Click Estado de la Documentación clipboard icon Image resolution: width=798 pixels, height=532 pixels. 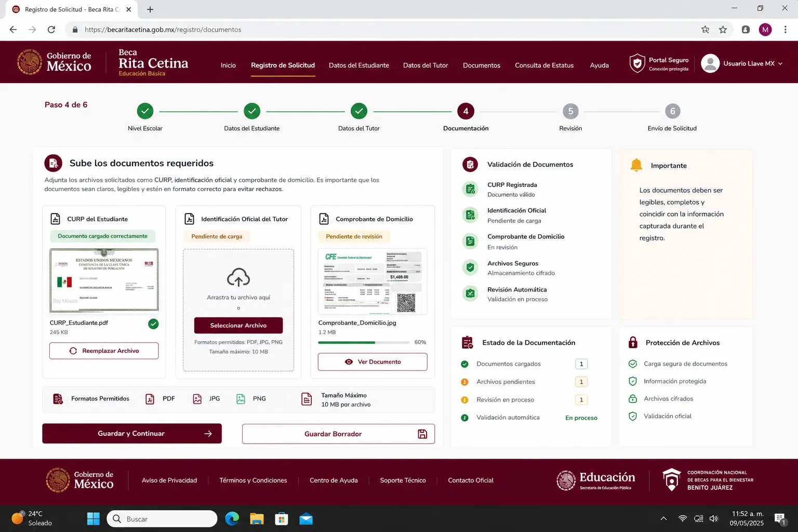(467, 342)
